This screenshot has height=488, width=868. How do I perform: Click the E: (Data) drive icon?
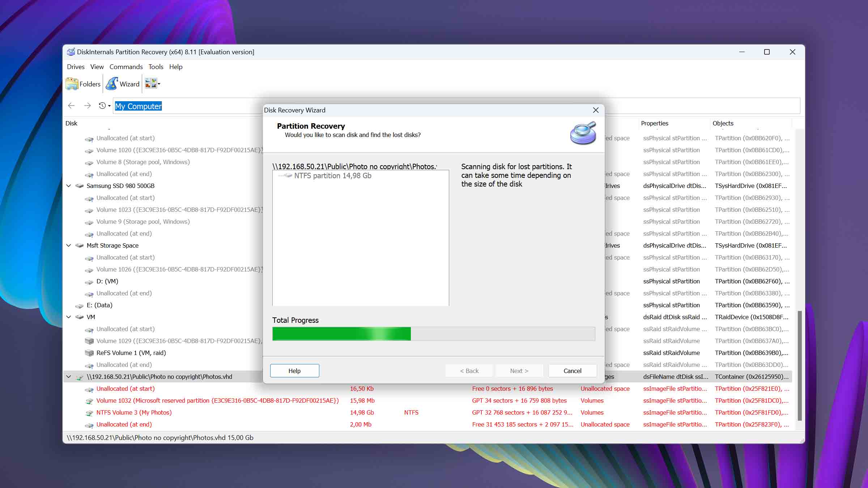[80, 305]
